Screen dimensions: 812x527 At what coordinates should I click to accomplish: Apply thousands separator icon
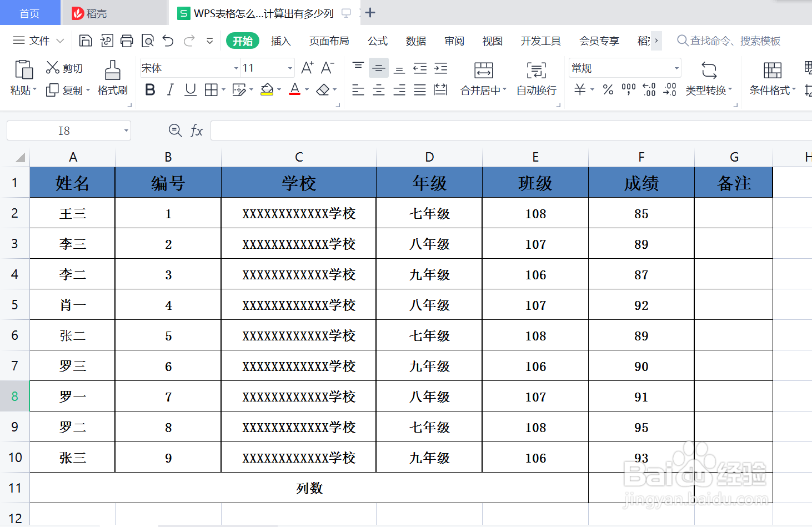(x=629, y=89)
